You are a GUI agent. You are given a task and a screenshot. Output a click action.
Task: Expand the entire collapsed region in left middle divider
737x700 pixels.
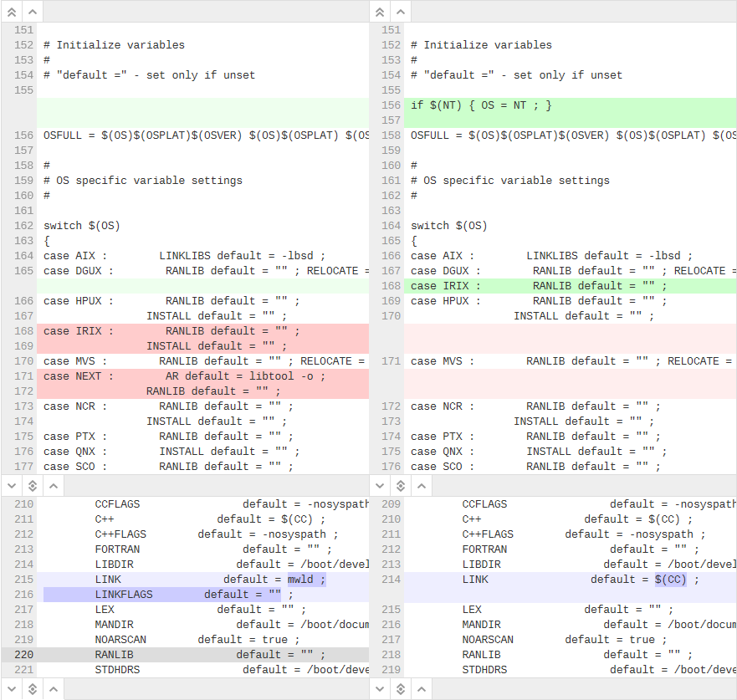32,485
